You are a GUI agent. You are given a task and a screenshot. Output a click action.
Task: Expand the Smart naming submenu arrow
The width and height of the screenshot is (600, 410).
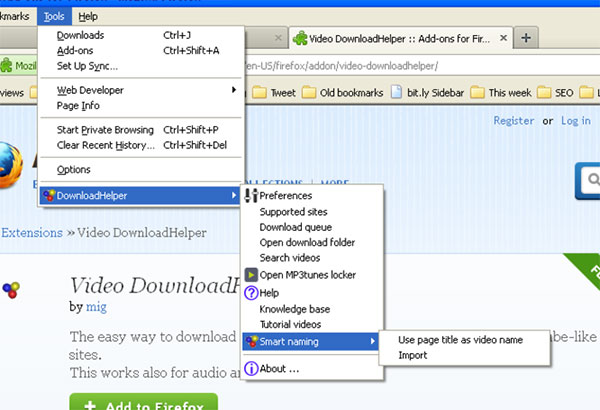click(373, 341)
